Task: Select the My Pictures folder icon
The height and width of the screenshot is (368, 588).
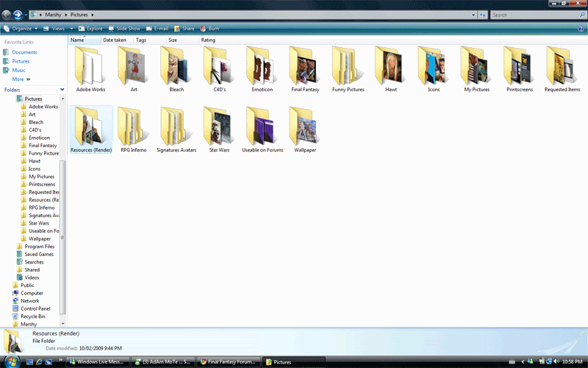Action: pyautogui.click(x=476, y=66)
